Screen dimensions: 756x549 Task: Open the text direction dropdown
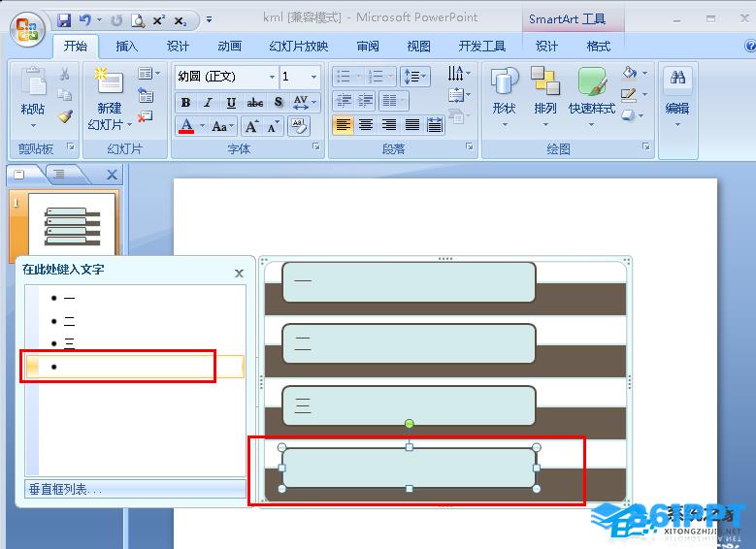pyautogui.click(x=459, y=74)
